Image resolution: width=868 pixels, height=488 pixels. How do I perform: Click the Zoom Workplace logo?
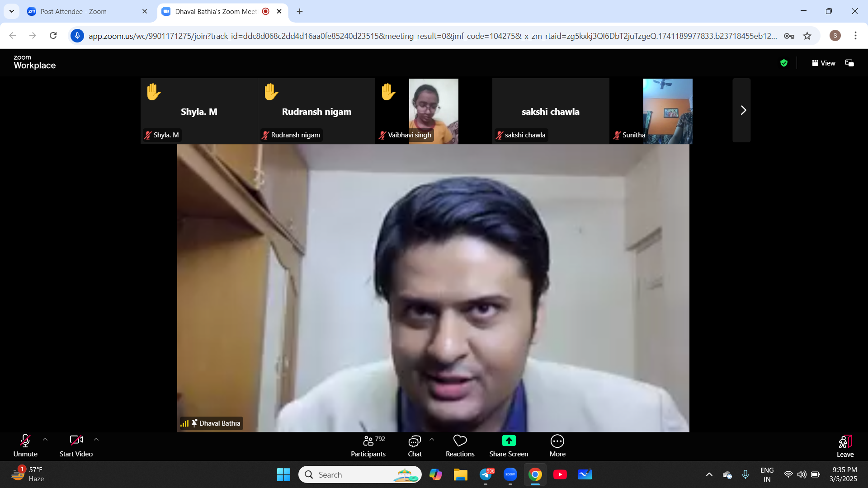pos(34,62)
